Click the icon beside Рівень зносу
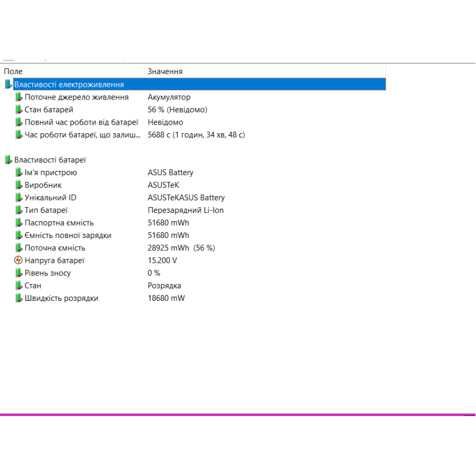The image size is (476, 476). tap(19, 273)
